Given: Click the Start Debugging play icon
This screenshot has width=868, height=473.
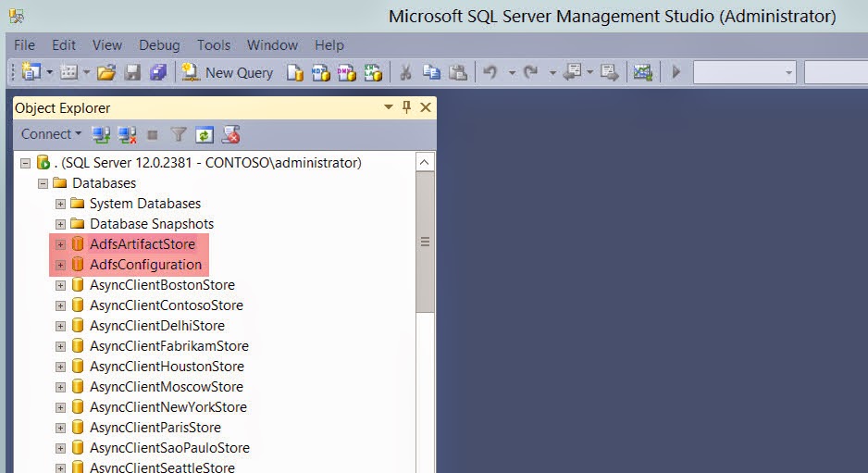Looking at the screenshot, I should coord(676,72).
